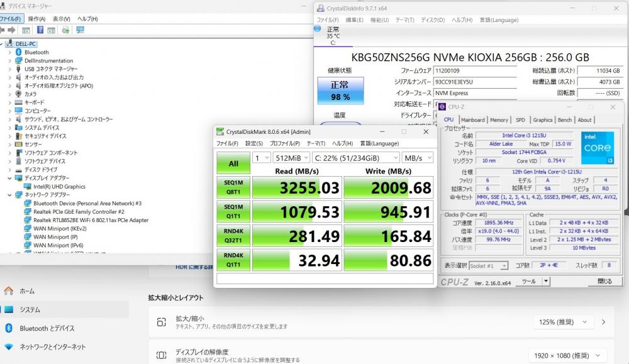629x364 pixels.
Task: Click the green All button in CrystalDiskMark
Action: 233,163
